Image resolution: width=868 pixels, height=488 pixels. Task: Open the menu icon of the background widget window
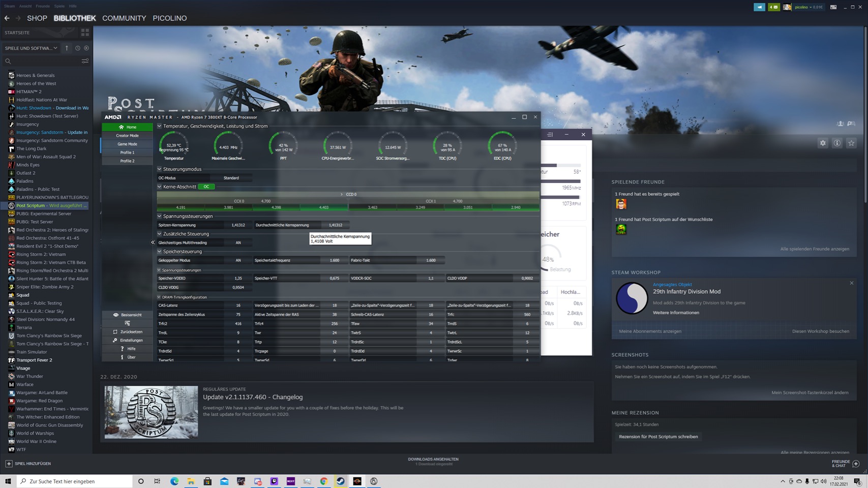tap(550, 135)
